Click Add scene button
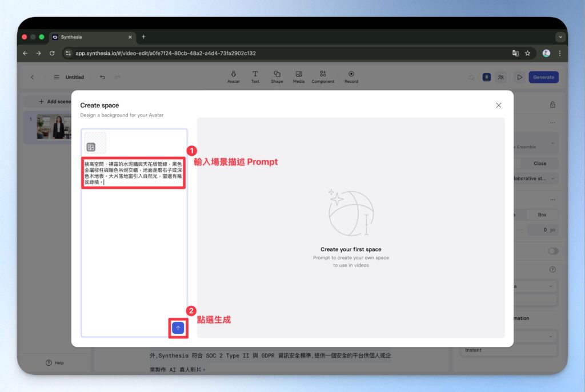 (x=54, y=102)
